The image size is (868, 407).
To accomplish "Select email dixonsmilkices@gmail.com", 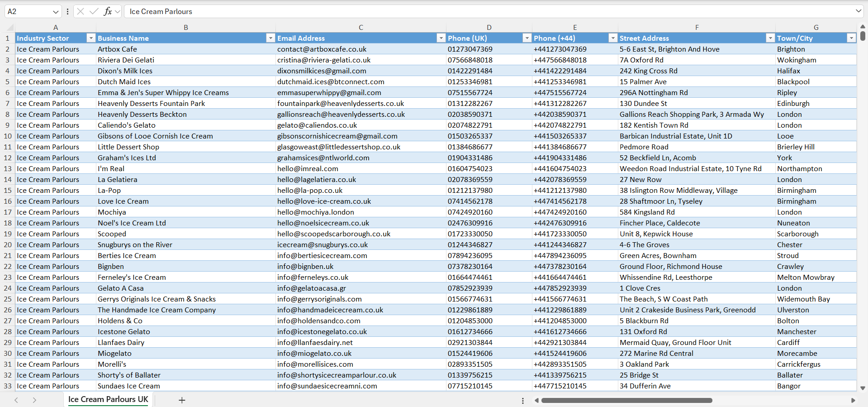I will pos(361,71).
